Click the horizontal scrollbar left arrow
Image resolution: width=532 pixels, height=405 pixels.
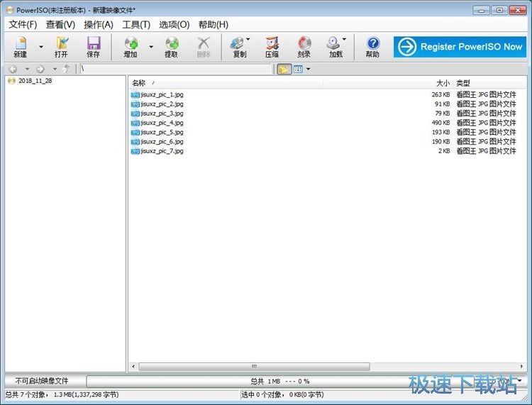[133, 366]
